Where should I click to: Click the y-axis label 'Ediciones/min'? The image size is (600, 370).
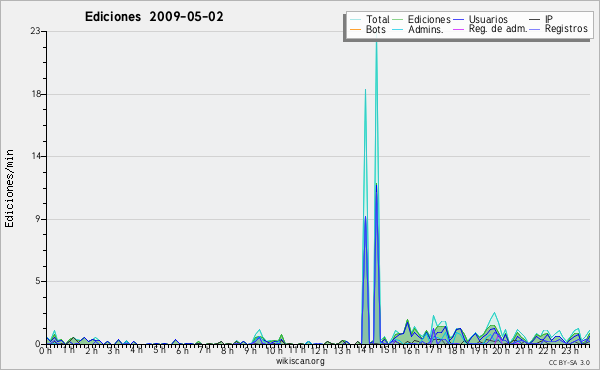point(9,188)
